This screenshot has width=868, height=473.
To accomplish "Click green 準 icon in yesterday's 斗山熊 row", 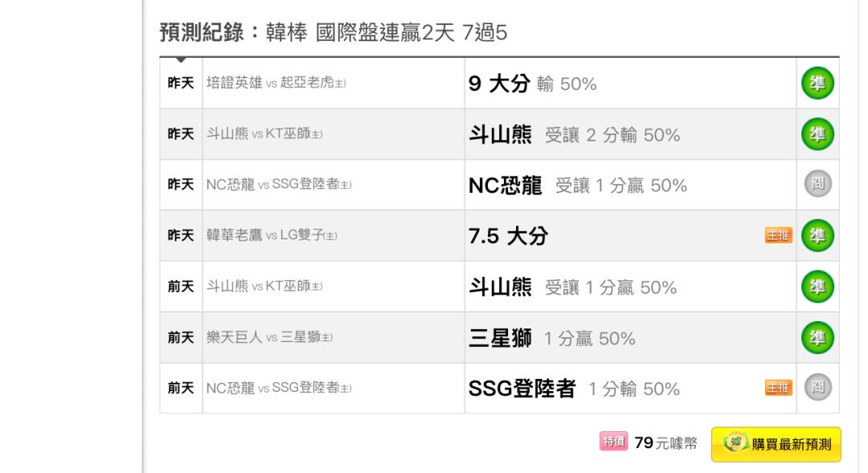I will [817, 134].
